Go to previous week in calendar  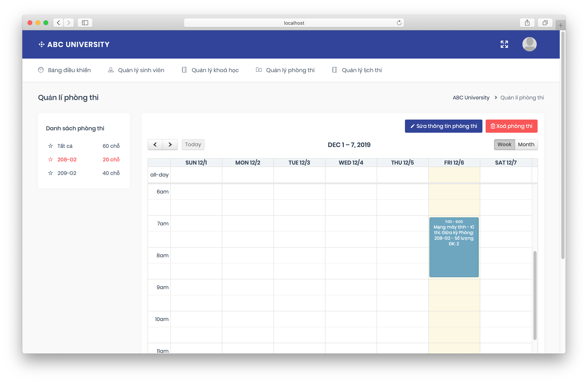pos(155,144)
